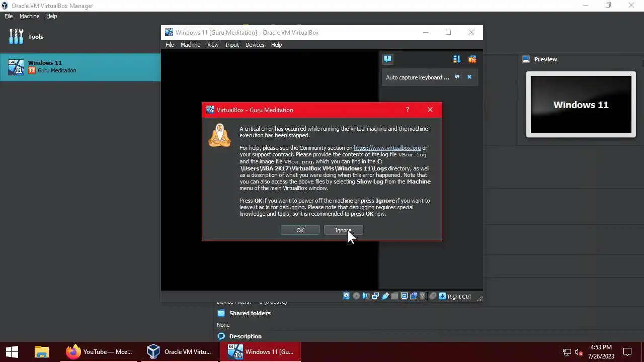Click the recording status bar icon

coord(414,296)
